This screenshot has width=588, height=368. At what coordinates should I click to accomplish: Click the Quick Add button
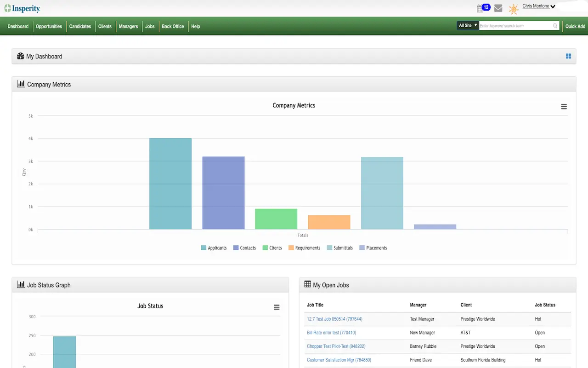(x=575, y=26)
